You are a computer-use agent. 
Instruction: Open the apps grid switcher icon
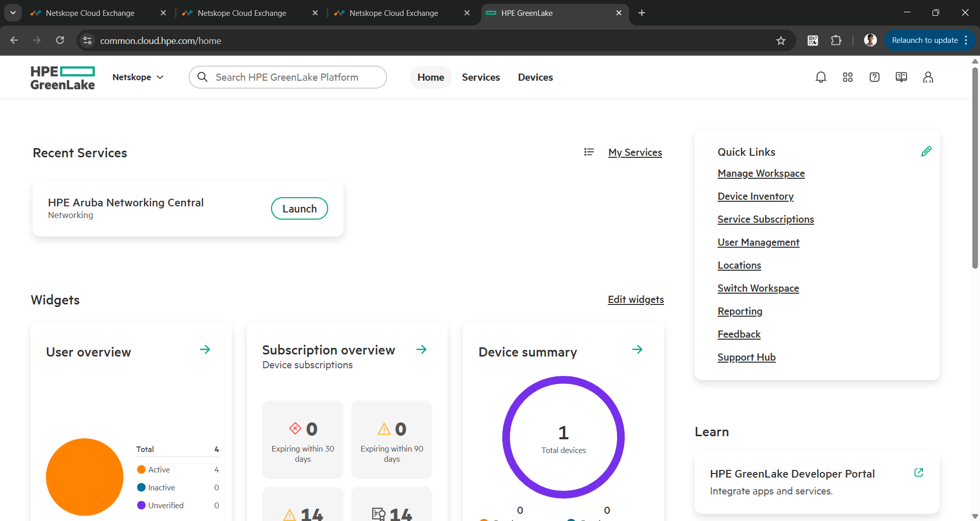848,77
